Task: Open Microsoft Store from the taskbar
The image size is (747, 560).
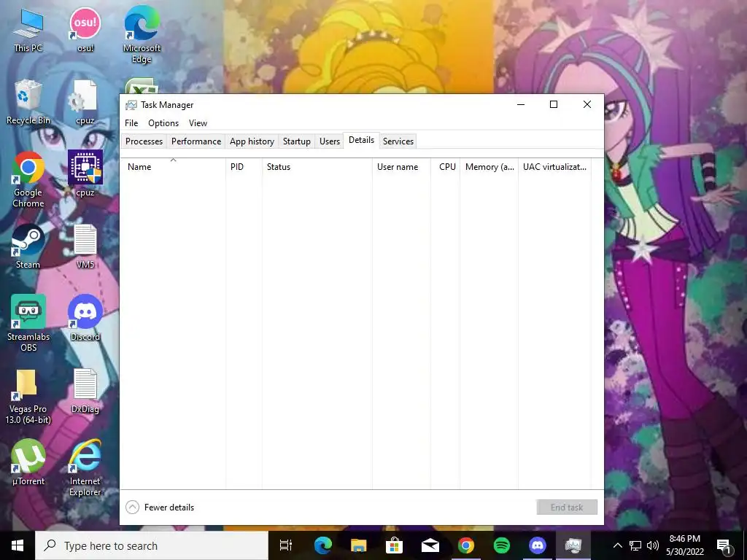Action: 394,545
